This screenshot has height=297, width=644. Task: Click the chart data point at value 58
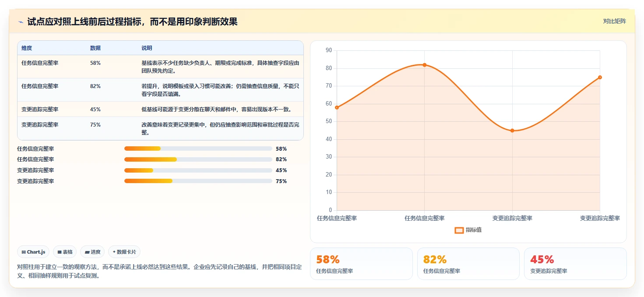point(337,107)
